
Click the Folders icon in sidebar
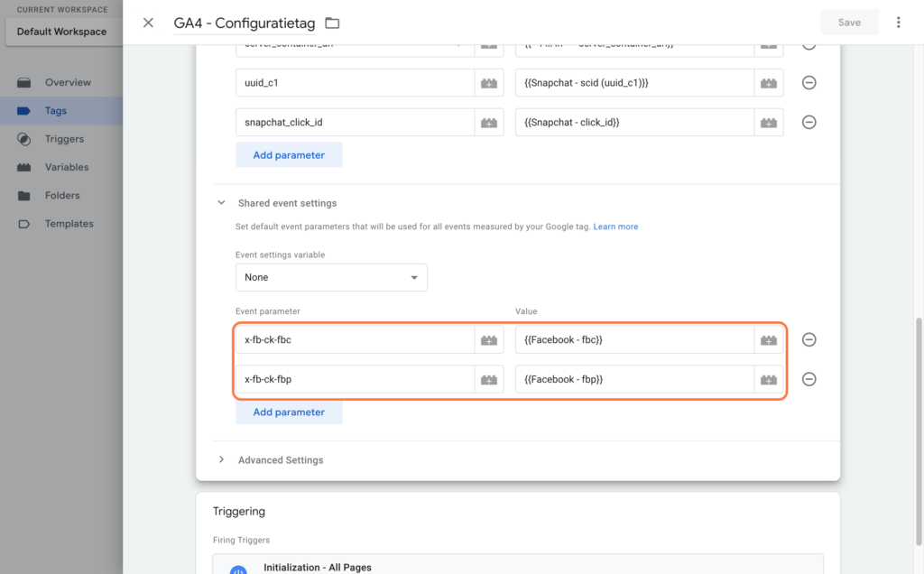point(24,196)
